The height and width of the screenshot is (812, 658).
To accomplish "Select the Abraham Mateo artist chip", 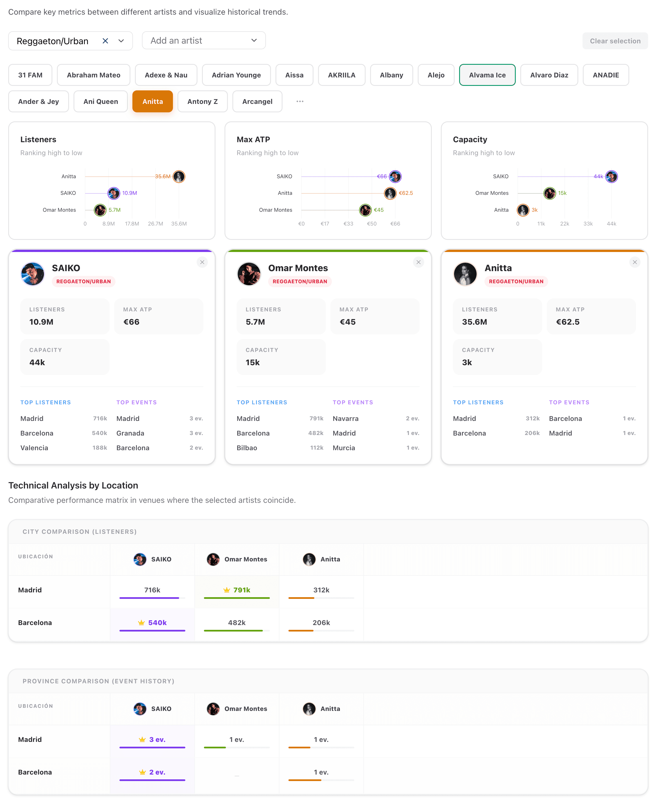I will click(93, 75).
